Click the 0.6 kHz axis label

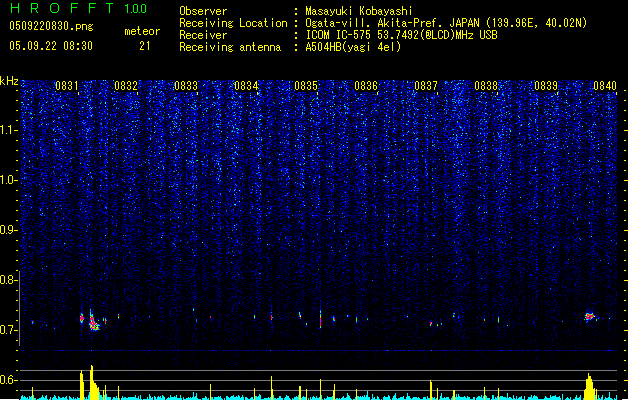click(9, 380)
